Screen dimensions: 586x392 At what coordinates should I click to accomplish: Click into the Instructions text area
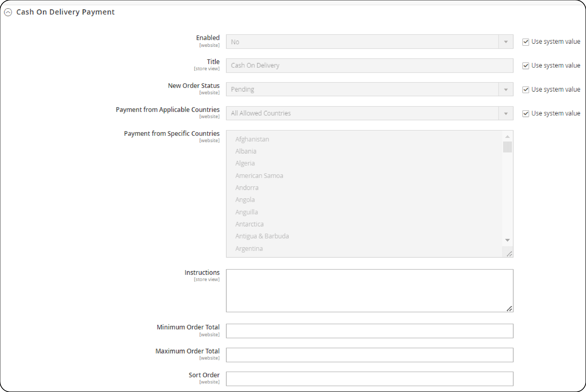(369, 291)
